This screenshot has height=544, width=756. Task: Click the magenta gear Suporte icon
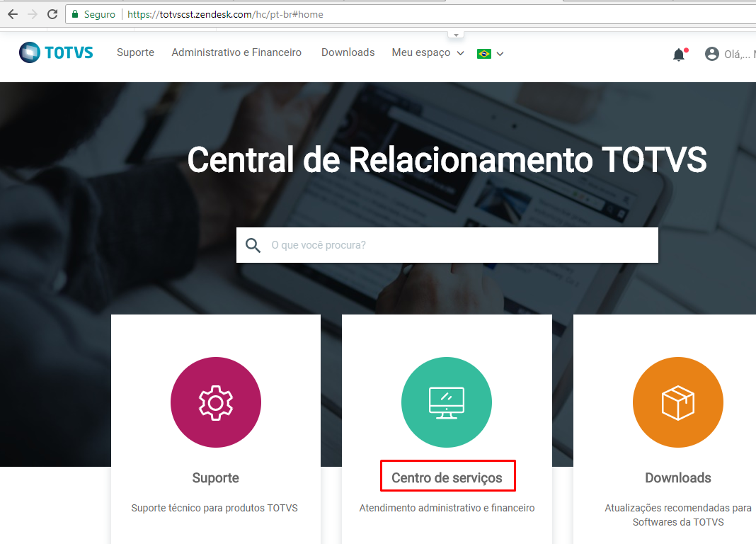(x=215, y=402)
